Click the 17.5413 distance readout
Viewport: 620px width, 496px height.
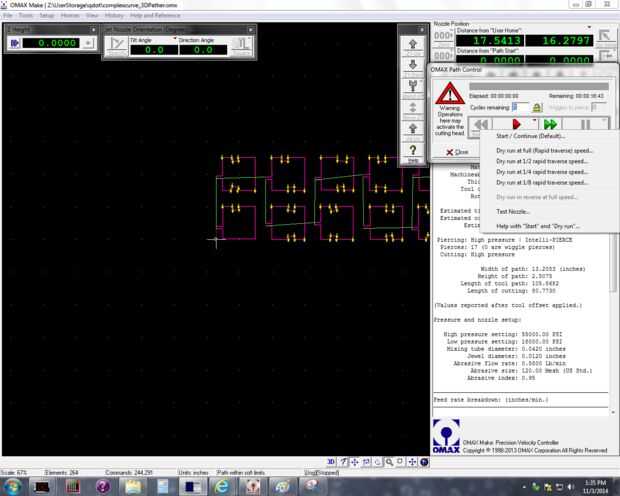[x=490, y=40]
